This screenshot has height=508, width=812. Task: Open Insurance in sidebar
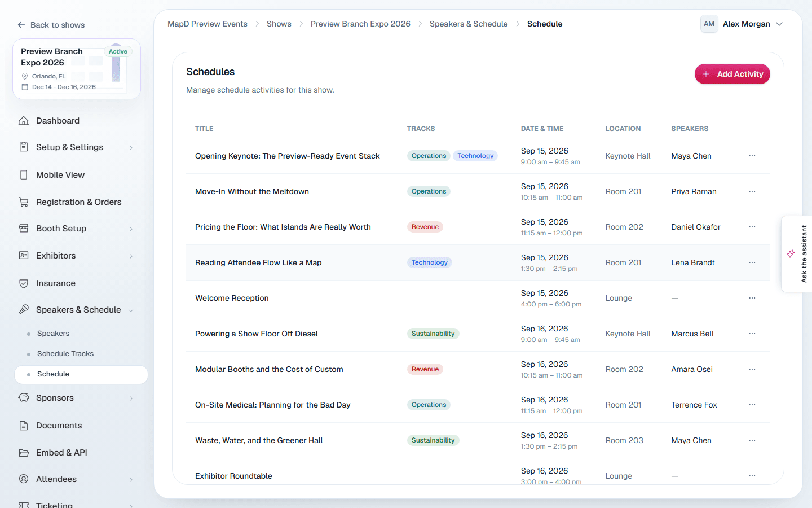(56, 283)
